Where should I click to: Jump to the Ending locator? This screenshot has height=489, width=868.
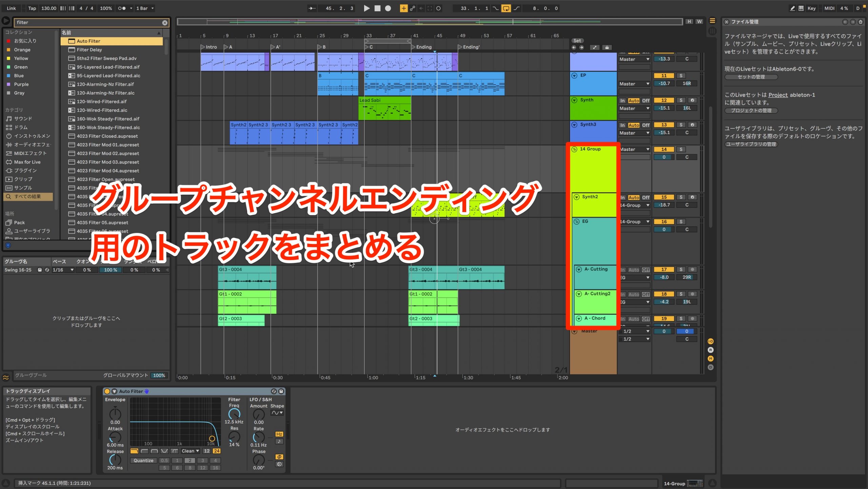pos(421,47)
